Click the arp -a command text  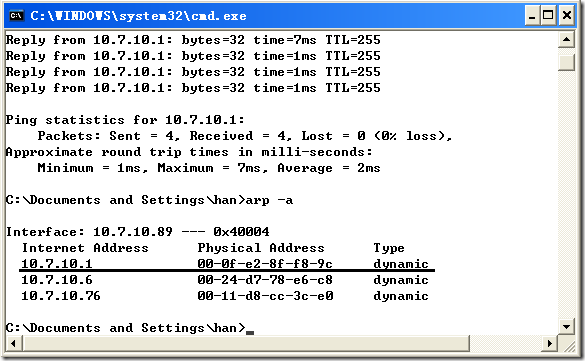(x=269, y=200)
